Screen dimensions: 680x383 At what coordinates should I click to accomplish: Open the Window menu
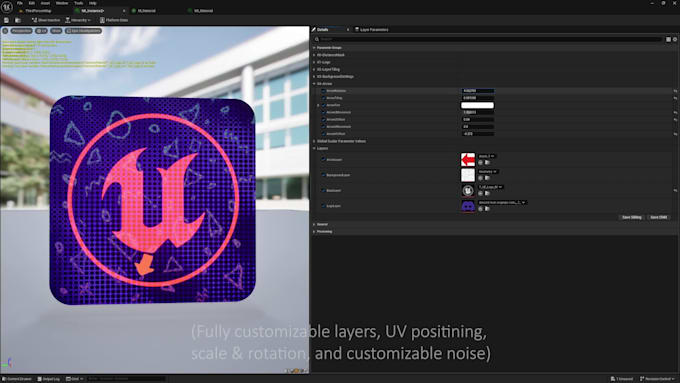click(x=62, y=3)
